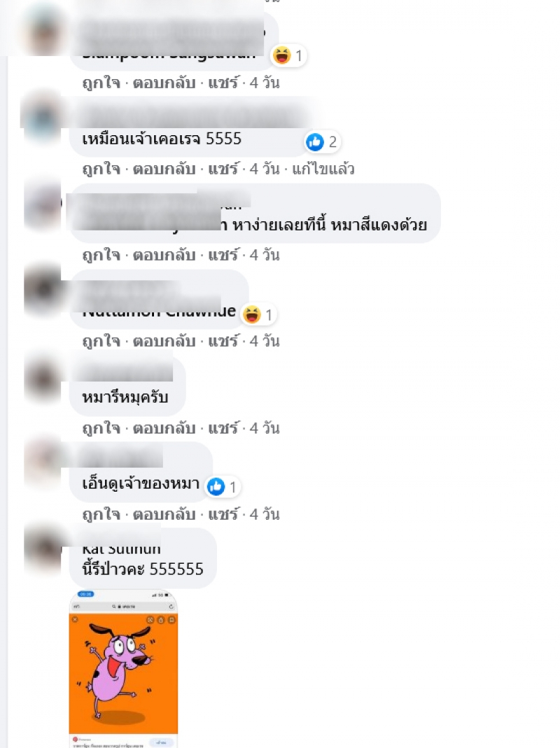Click the laughing reaction on the first comment
Screen dimensions: 560x748
click(288, 55)
